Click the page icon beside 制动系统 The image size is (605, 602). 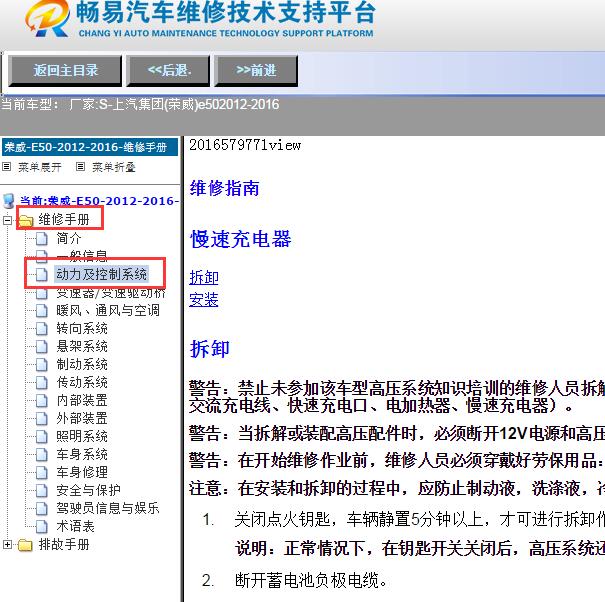[41, 364]
